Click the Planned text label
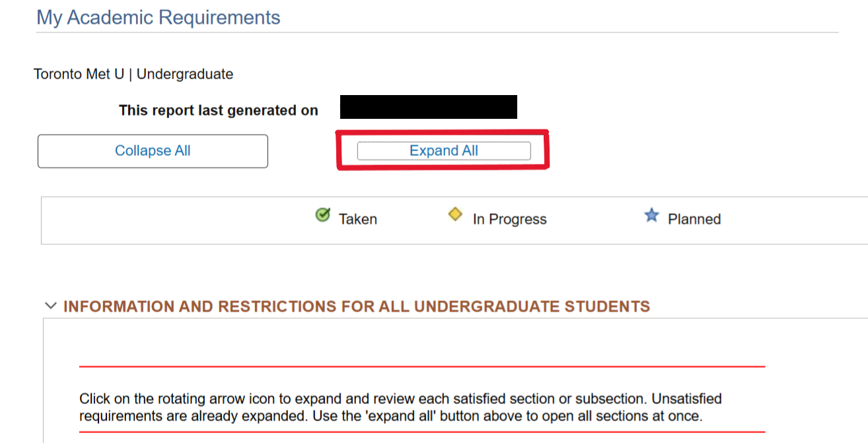Viewport: 868px width, 443px height. pyautogui.click(x=694, y=219)
